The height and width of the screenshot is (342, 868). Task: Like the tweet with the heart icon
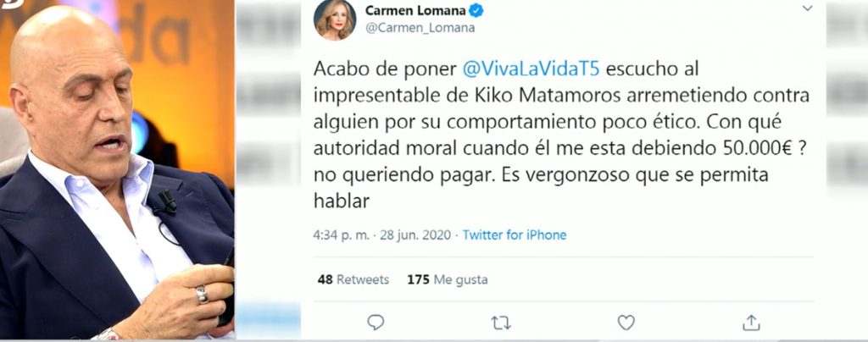tap(626, 323)
